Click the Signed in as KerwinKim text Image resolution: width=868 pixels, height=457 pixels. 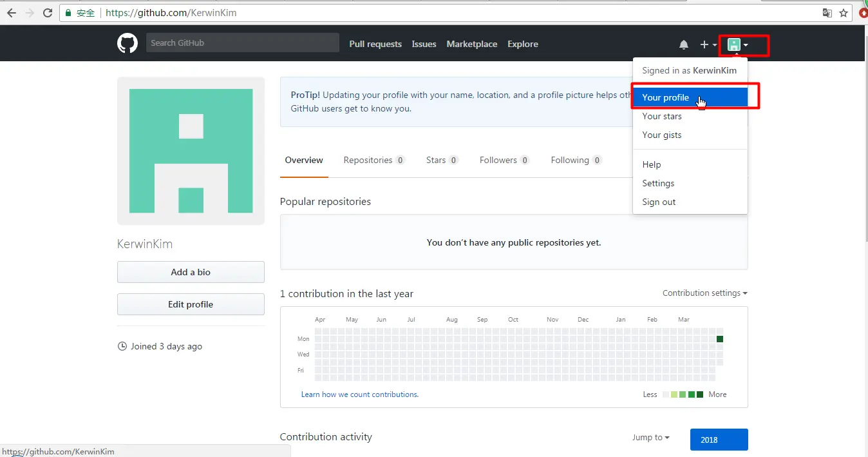(690, 70)
